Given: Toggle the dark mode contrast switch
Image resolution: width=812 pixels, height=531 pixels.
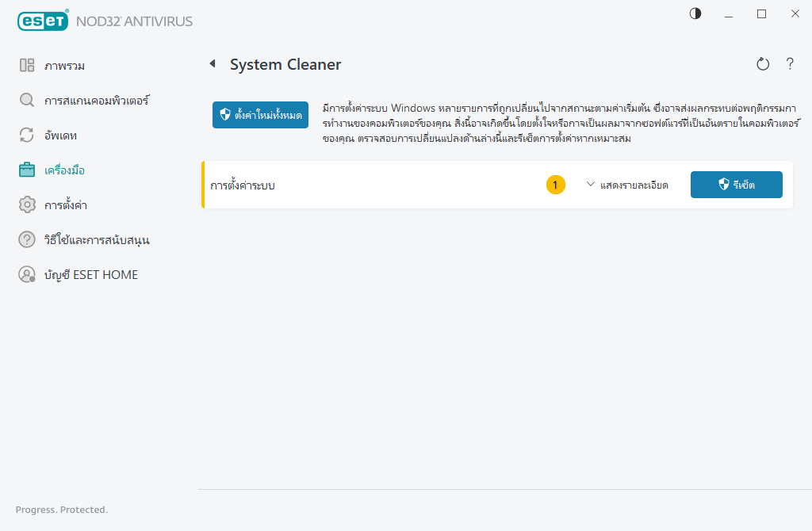Looking at the screenshot, I should click(695, 13).
